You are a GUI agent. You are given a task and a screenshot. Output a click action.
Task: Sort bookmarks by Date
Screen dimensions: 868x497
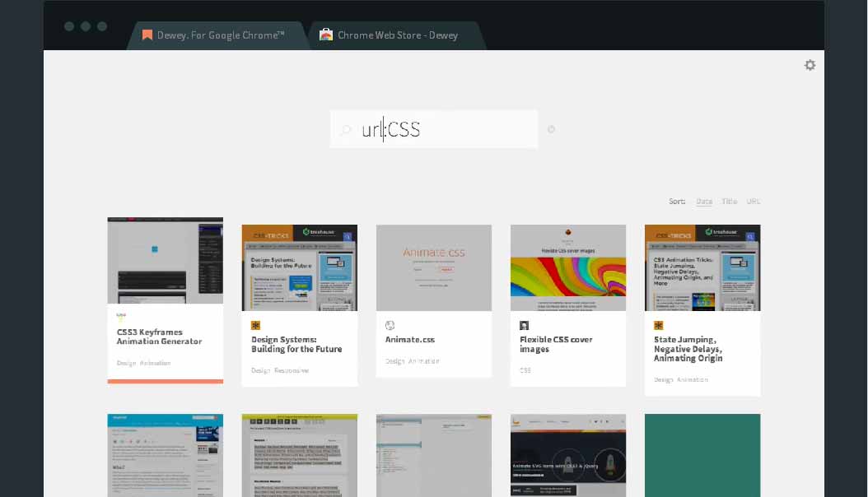pyautogui.click(x=704, y=202)
